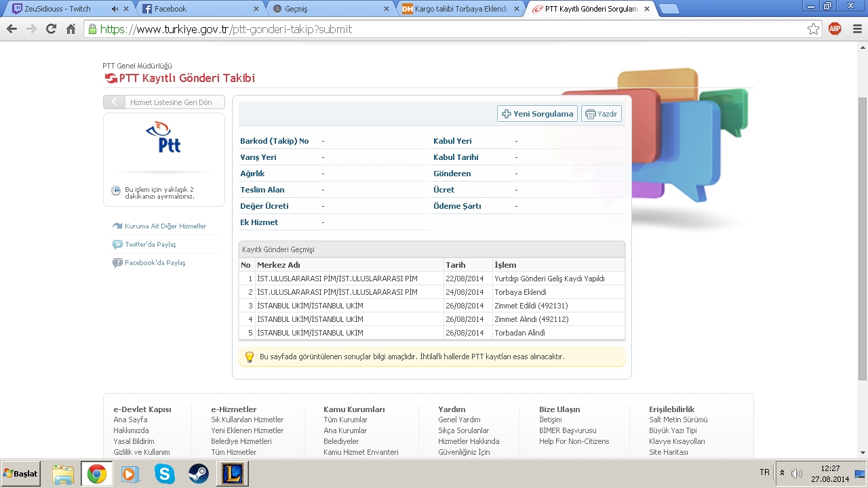Click the page vertical scrollbar thumb
Screen dimensions: 868x488
point(863,237)
